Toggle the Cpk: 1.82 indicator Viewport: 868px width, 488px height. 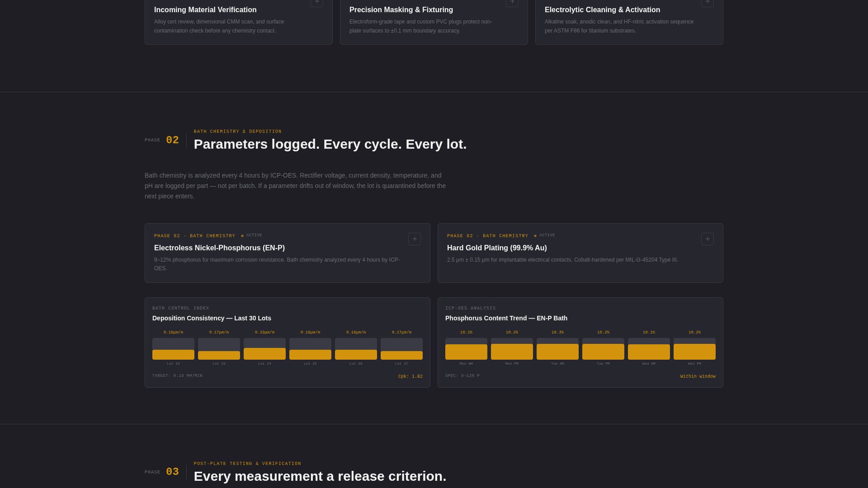[410, 376]
